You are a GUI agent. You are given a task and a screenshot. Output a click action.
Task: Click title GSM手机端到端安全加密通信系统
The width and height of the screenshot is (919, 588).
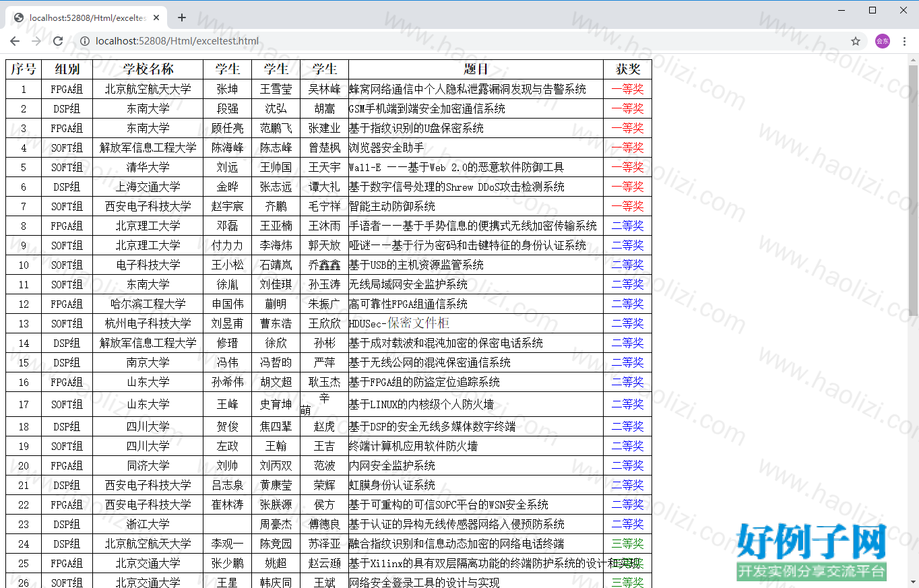coord(427,108)
